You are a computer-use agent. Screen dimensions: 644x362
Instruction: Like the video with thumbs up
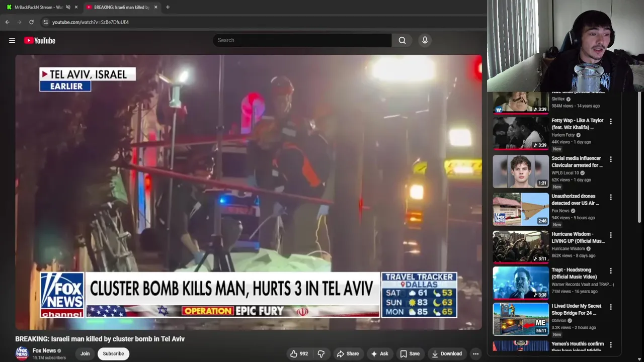(x=299, y=353)
